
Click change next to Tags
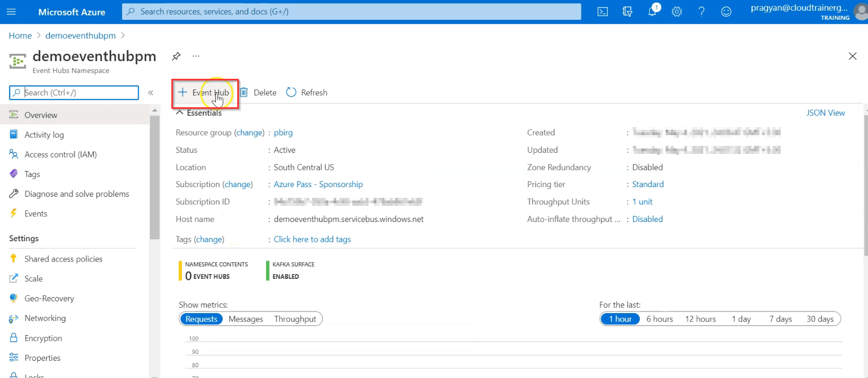pos(209,239)
